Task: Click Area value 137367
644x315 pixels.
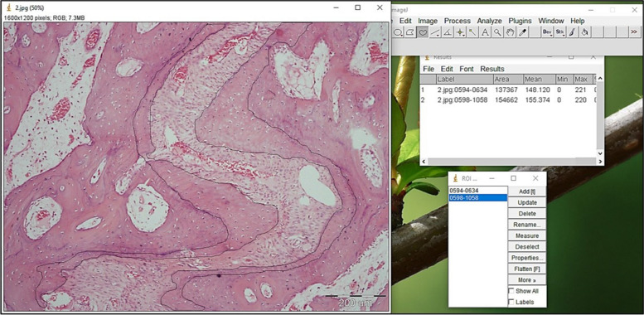Action: click(x=507, y=90)
